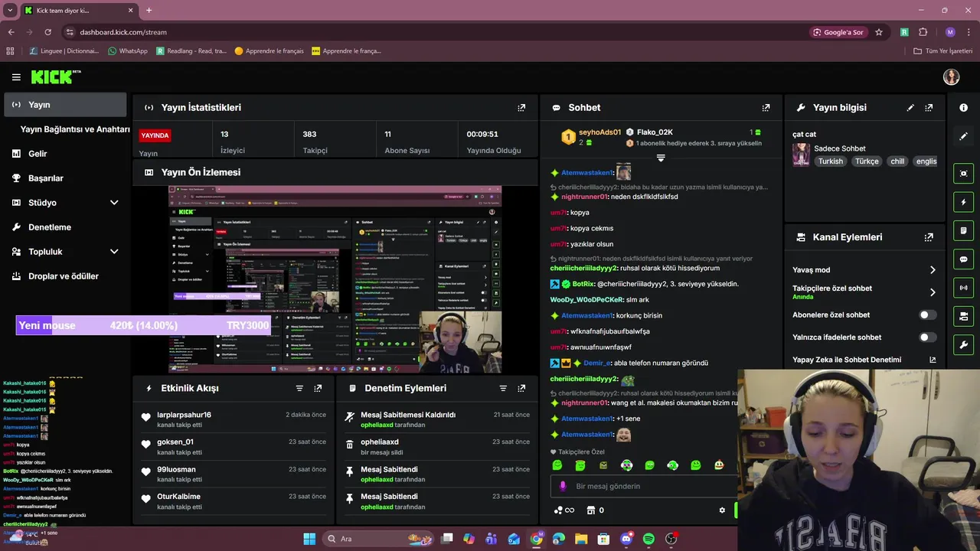This screenshot has width=980, height=551.
Task: Filter the Denetim Eylemleri list
Action: (x=503, y=388)
